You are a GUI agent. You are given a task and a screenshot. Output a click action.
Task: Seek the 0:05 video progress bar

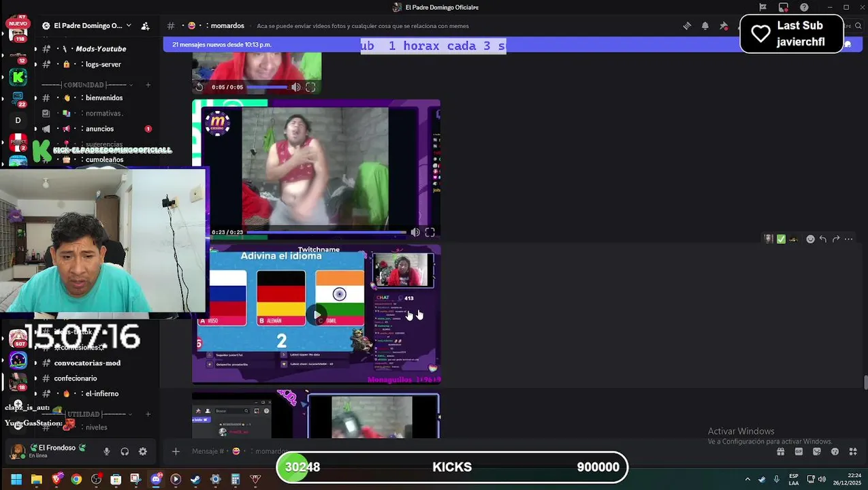(x=266, y=87)
